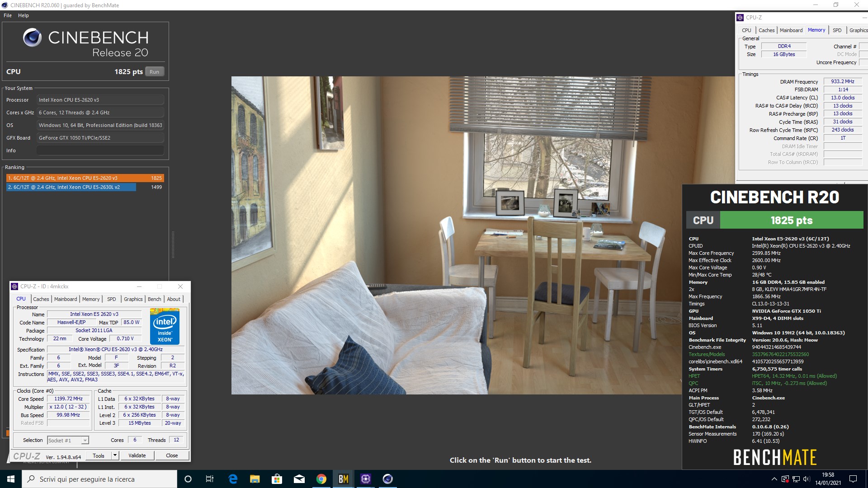Show hidden system tray icons

pos(774,479)
